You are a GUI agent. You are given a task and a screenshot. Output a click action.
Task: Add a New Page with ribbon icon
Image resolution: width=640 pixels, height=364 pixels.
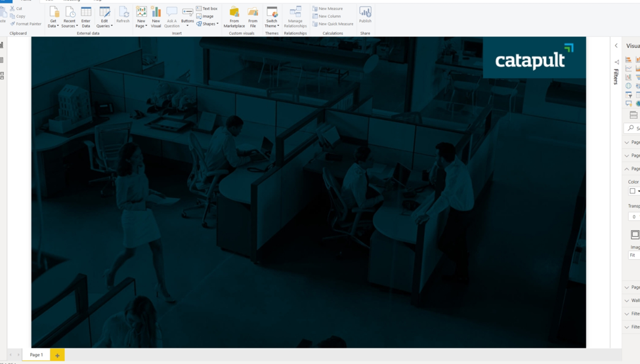[x=141, y=12]
